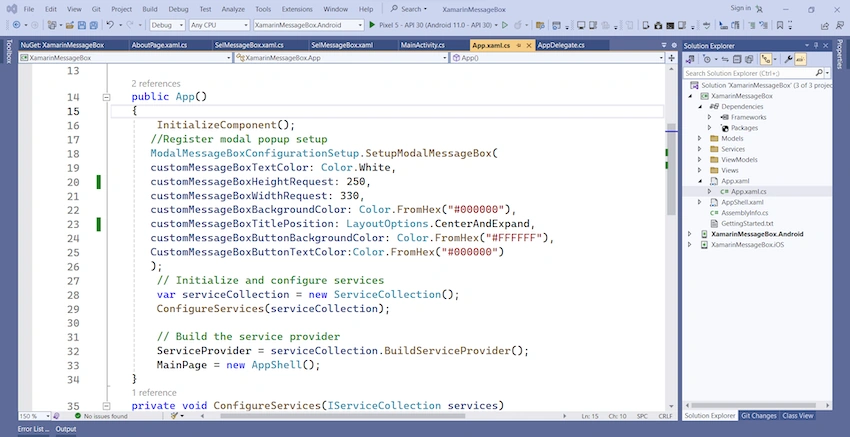Image resolution: width=850 pixels, height=437 pixels.
Task: Click the 1 reference CodeLens link
Action: tap(153, 393)
